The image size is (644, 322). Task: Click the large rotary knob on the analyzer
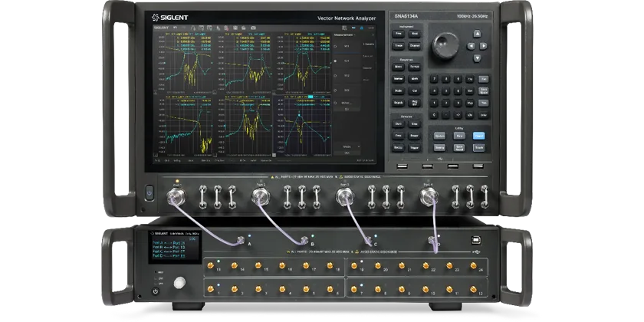pyautogui.click(x=445, y=45)
